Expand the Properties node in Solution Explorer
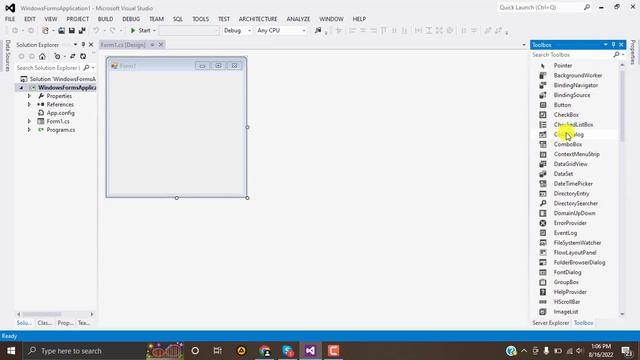 [29, 96]
